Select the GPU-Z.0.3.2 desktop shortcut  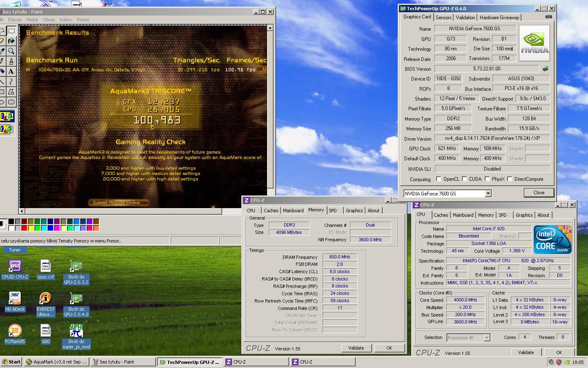click(x=76, y=272)
